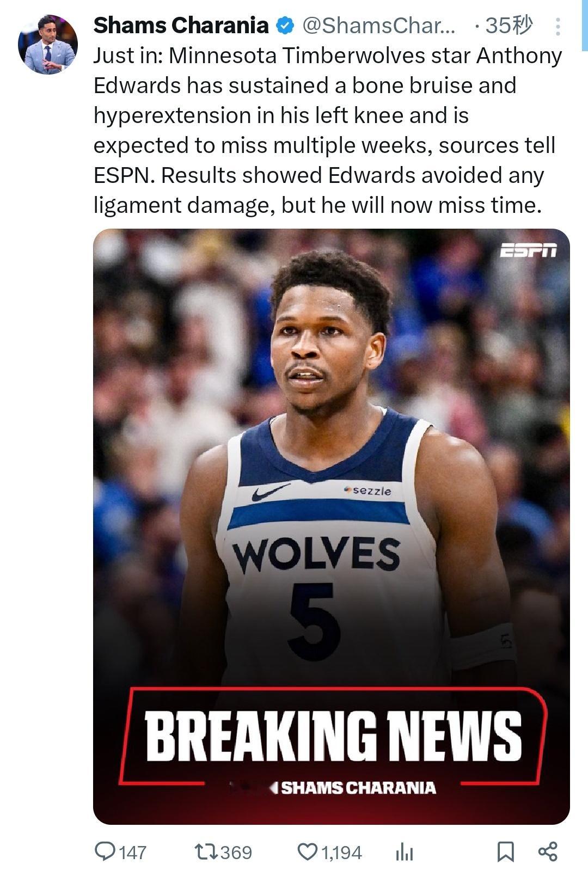Open the three-dot more options menu
The height and width of the screenshot is (870, 588).
[x=558, y=26]
